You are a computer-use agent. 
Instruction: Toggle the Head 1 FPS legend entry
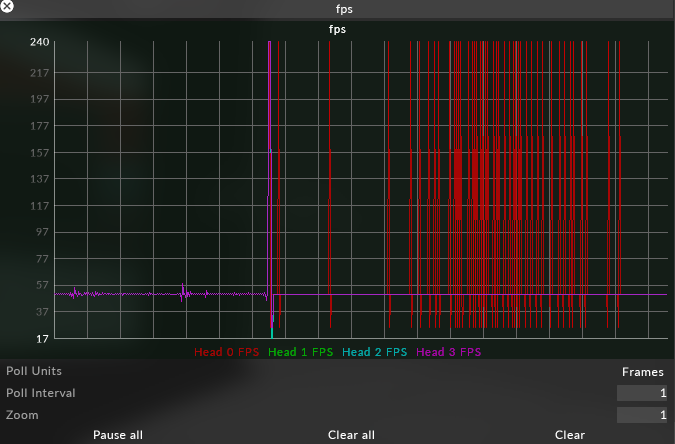tap(300, 352)
